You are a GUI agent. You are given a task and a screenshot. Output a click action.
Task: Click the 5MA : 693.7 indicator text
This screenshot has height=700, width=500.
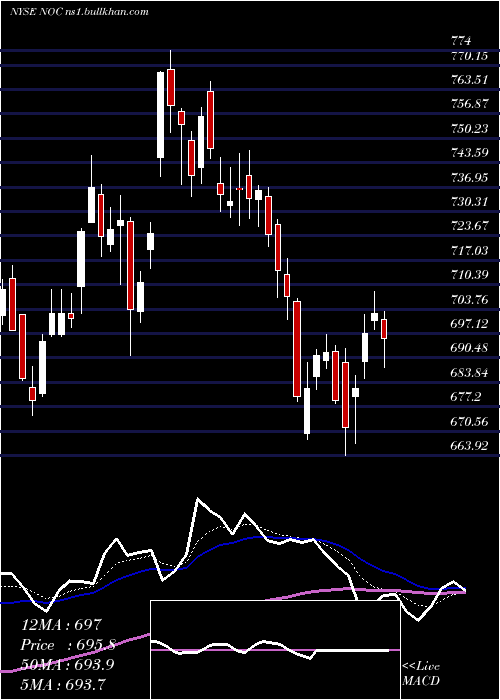(x=62, y=684)
